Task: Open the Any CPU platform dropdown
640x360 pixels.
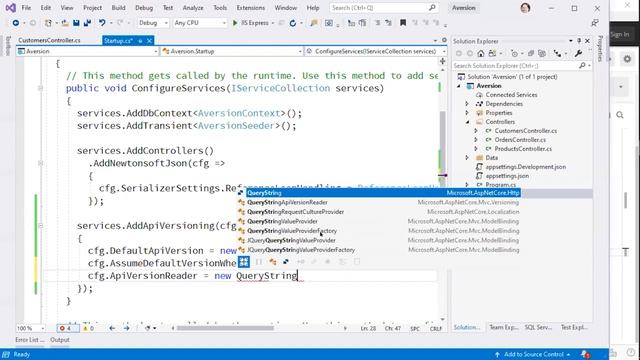Action: coord(200,23)
